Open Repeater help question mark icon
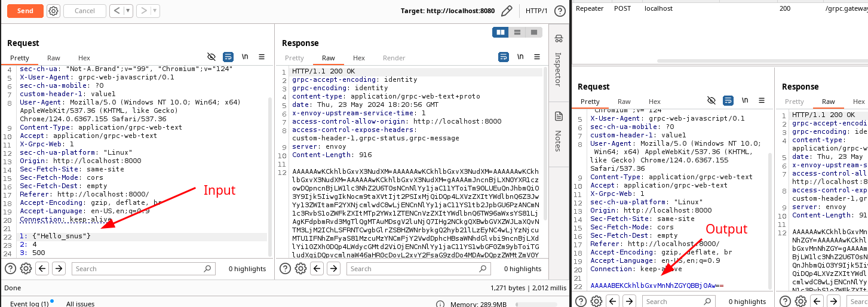The width and height of the screenshot is (868, 307). click(x=560, y=11)
